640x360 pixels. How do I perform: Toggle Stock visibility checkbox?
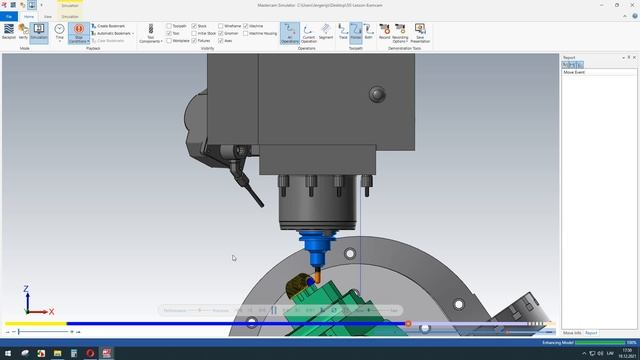[194, 26]
